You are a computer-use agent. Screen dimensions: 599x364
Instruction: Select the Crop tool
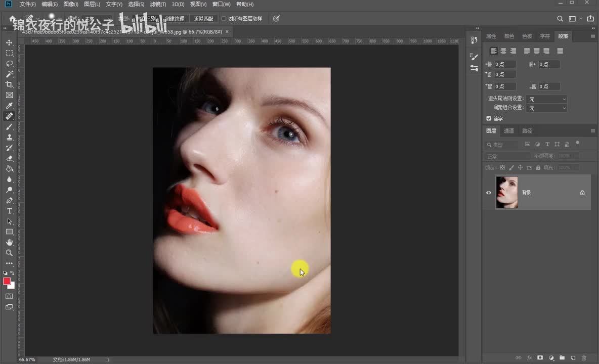(x=9, y=84)
